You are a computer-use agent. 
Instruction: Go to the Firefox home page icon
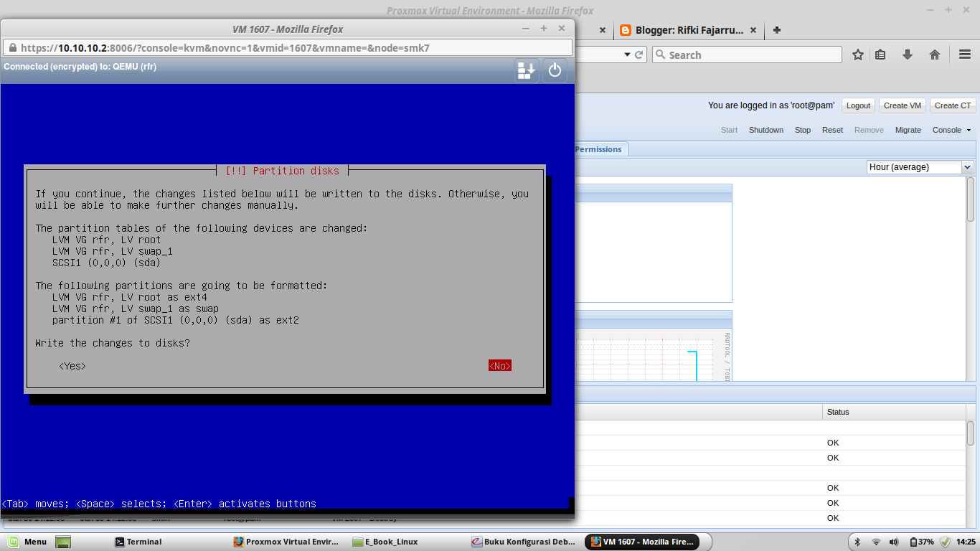coord(935,55)
